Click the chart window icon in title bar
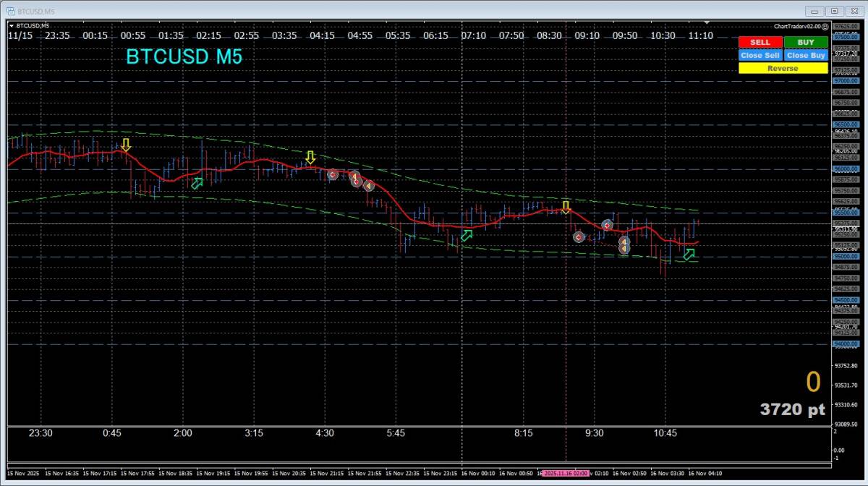The height and width of the screenshot is (486, 868). click(11, 11)
